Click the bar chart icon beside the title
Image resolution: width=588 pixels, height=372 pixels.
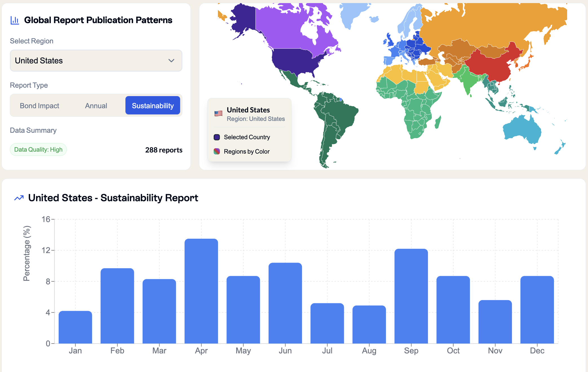[15, 20]
